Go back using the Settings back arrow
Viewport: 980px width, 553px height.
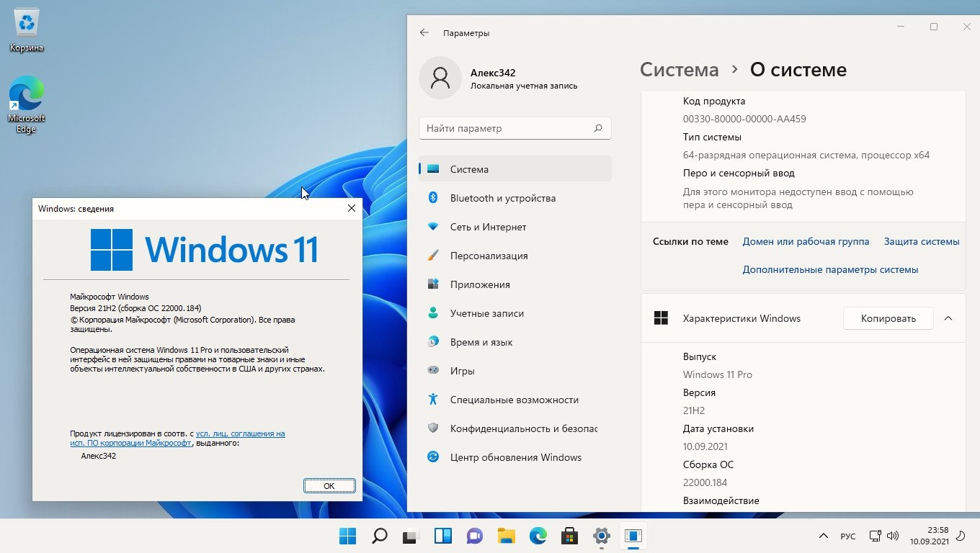point(424,32)
